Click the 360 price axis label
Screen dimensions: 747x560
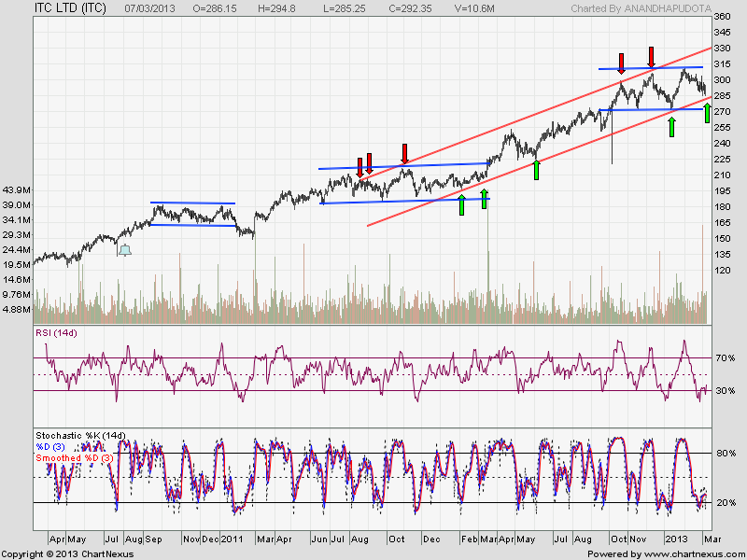click(722, 17)
